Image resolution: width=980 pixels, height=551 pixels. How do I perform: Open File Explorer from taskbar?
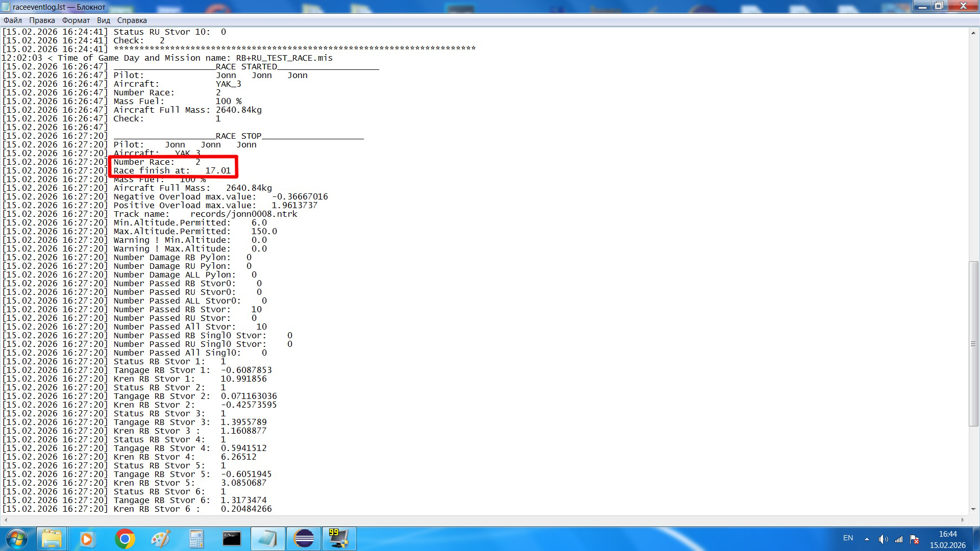click(52, 539)
